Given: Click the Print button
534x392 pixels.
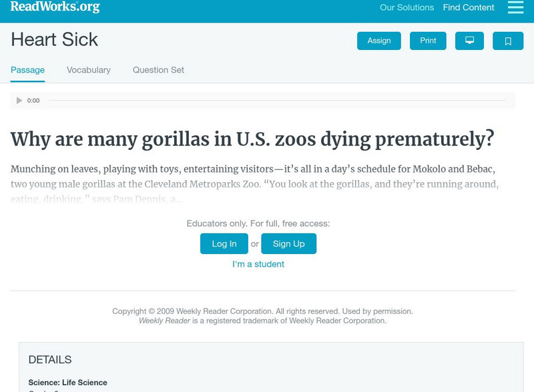Looking at the screenshot, I should (428, 41).
